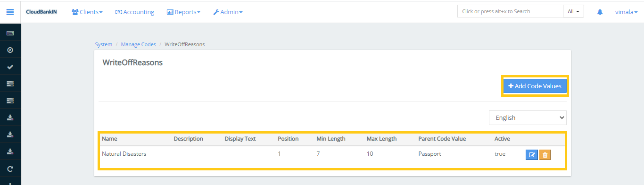Image resolution: width=644 pixels, height=185 pixels.
Task: Open the Accounting page
Action: (x=135, y=12)
